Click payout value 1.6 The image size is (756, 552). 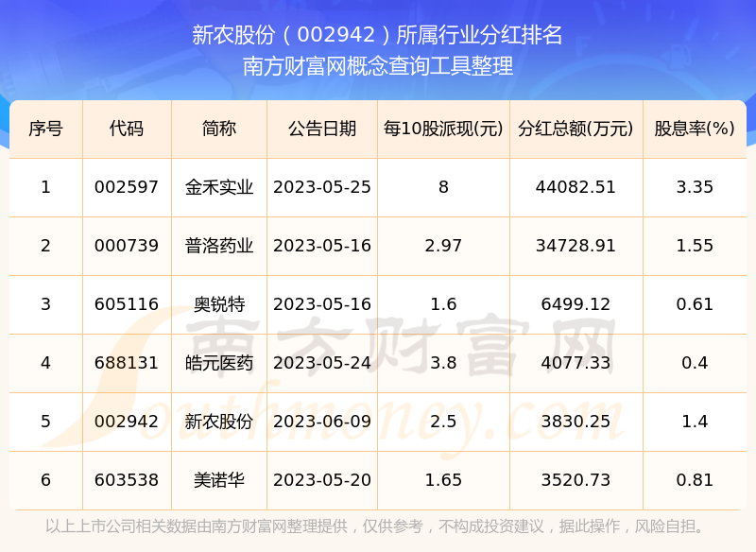pyautogui.click(x=443, y=304)
